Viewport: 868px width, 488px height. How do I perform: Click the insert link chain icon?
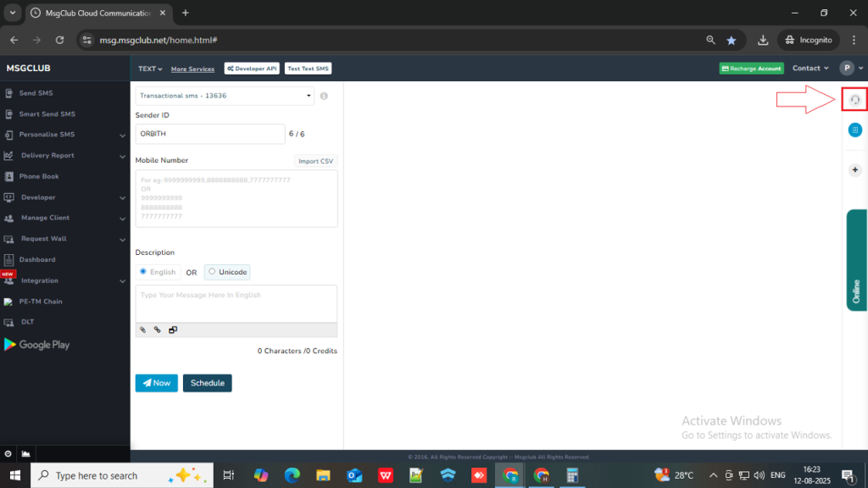pos(157,330)
